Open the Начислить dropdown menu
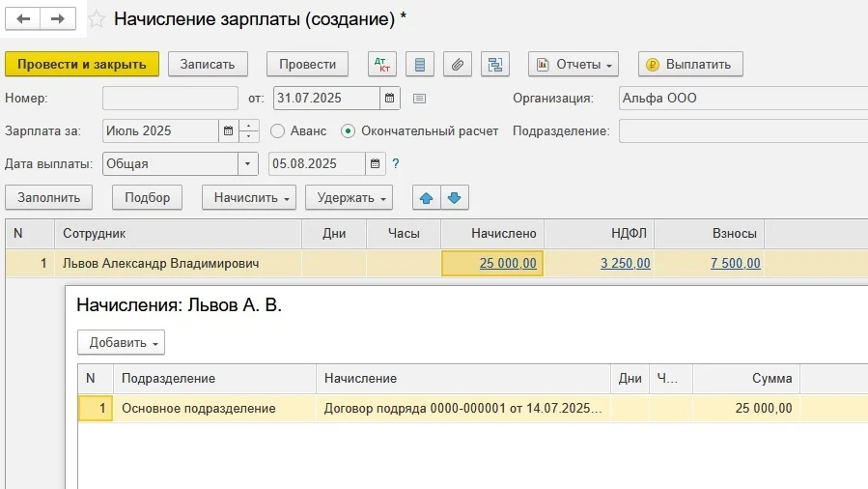 tap(249, 198)
